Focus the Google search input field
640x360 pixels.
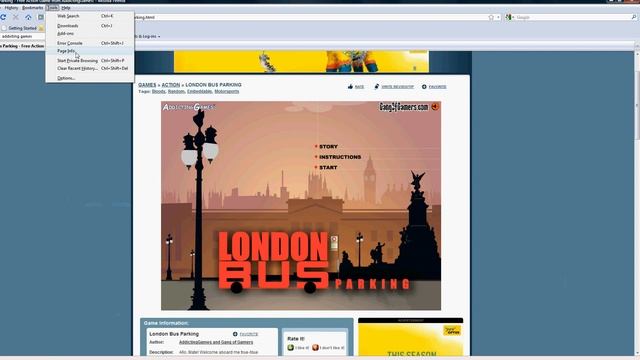coord(573,17)
